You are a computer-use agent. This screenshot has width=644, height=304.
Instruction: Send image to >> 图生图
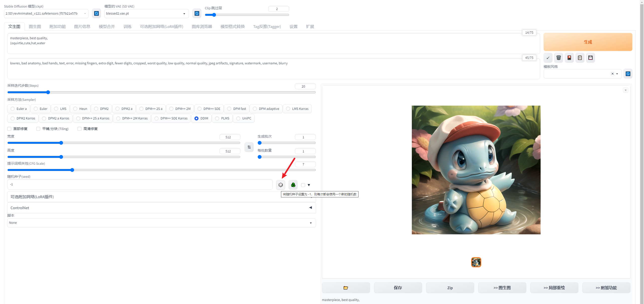(502, 288)
